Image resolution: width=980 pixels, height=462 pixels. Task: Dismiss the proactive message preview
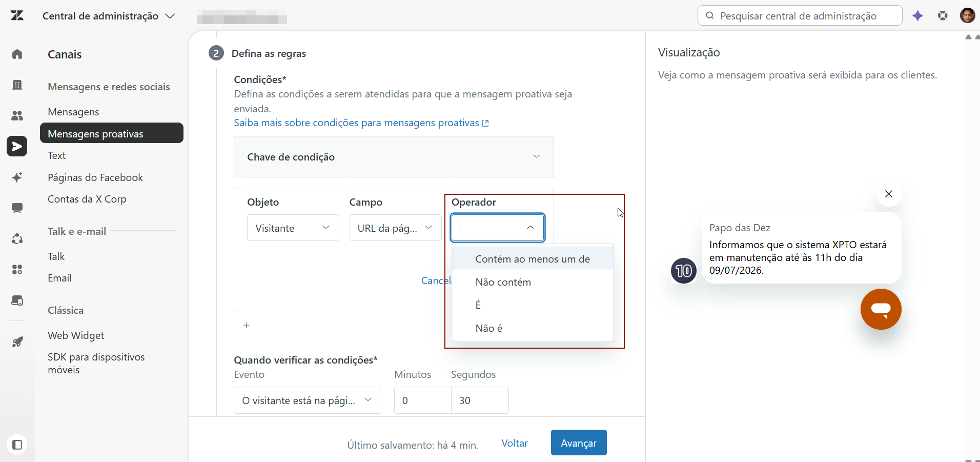(889, 194)
